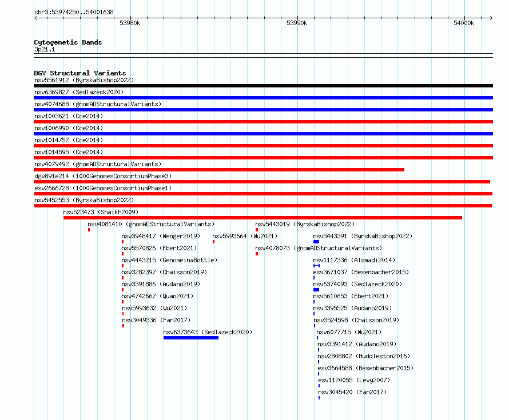Open nsv6373643 (Sedlazeck2020) label
The height and width of the screenshot is (420, 509).
[208, 332]
